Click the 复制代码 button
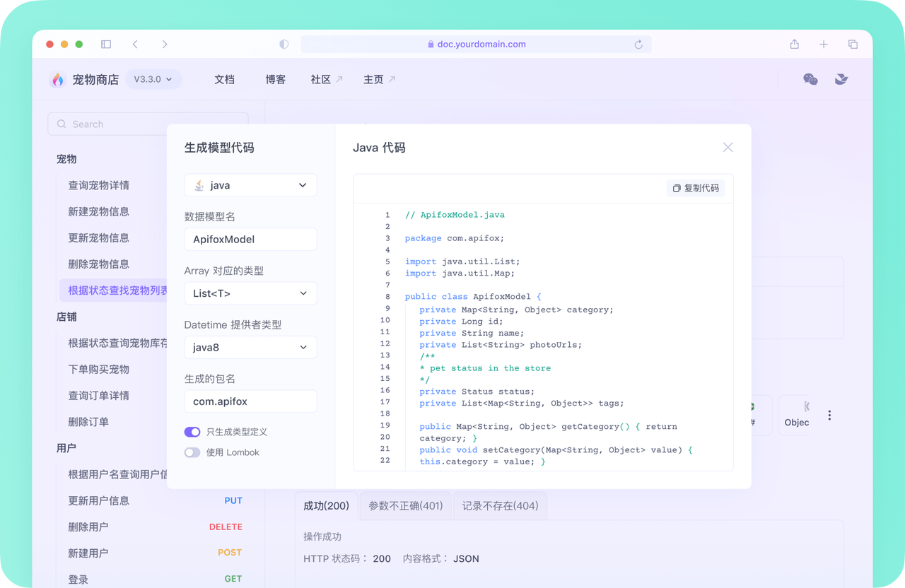The image size is (905, 588). [696, 188]
